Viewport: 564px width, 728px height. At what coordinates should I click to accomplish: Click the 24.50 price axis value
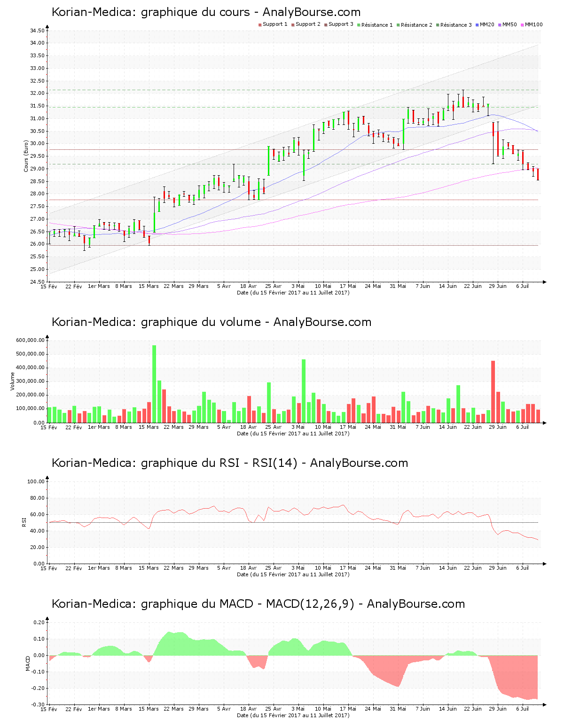point(38,282)
